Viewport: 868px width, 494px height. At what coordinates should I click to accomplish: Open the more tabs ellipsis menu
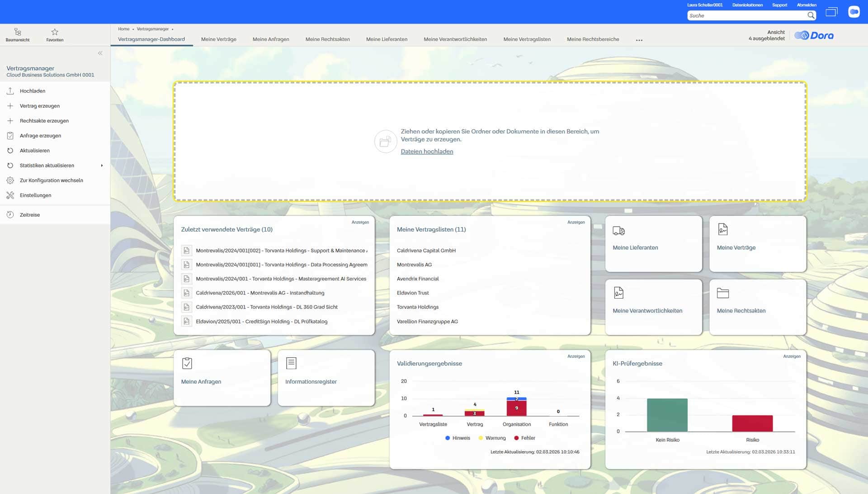point(639,40)
